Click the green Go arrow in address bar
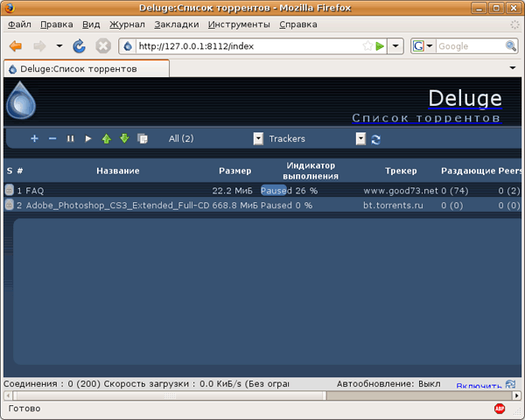This screenshot has height=420, width=525. [x=380, y=45]
